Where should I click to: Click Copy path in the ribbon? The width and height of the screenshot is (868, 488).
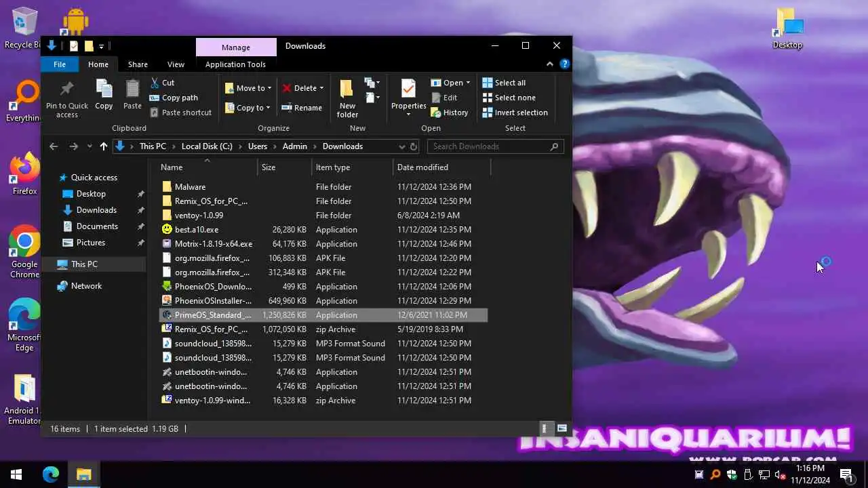coord(174,98)
